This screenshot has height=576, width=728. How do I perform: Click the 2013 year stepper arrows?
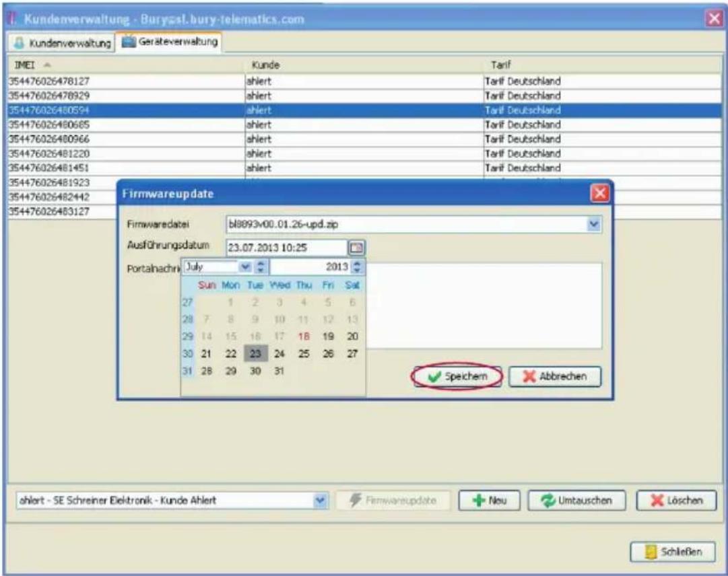coord(356,266)
